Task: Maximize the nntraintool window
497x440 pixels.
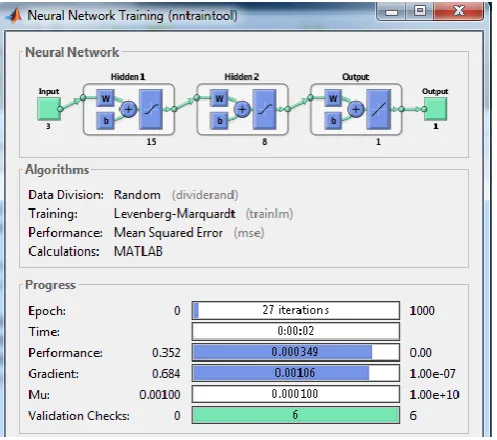Action: pos(420,11)
